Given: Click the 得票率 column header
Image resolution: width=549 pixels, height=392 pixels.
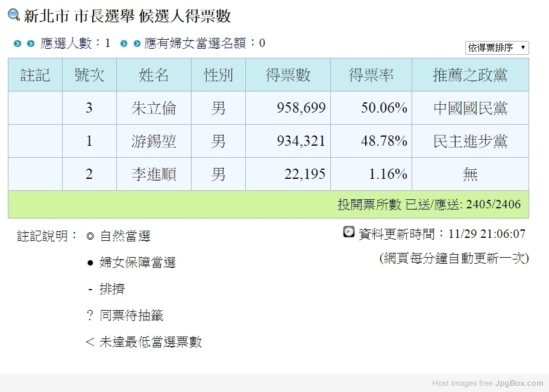Looking at the screenshot, I should [x=371, y=75].
